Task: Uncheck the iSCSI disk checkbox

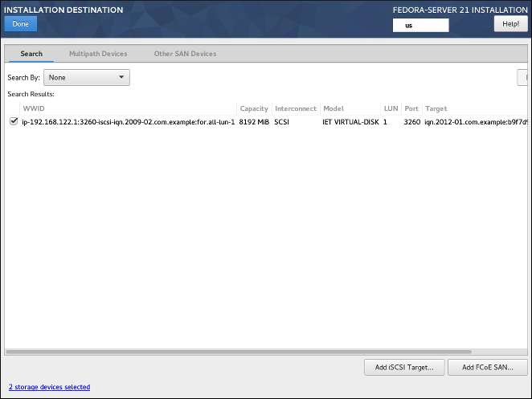Action: pos(13,122)
